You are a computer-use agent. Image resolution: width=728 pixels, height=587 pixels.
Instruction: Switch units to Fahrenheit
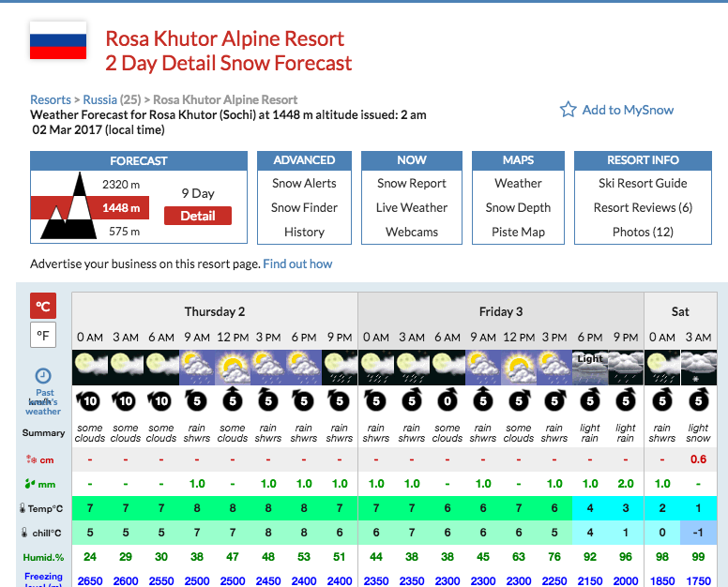[x=43, y=335]
